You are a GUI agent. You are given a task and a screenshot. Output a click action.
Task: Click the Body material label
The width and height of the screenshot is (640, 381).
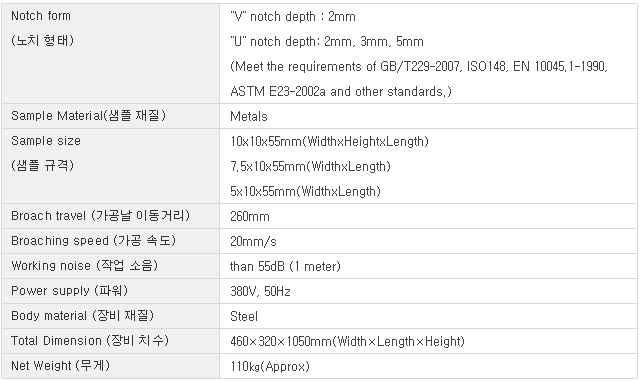82,316
